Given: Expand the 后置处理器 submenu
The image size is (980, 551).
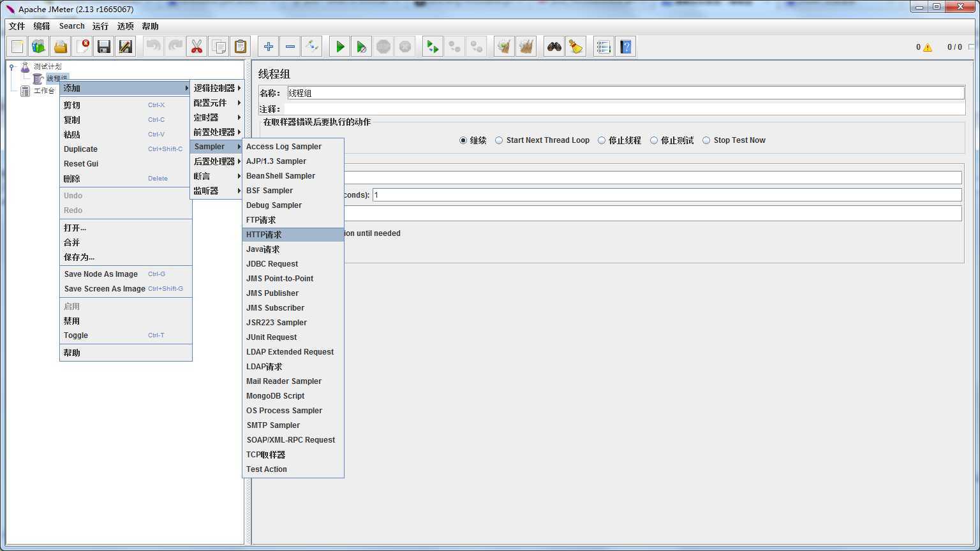Looking at the screenshot, I should (x=216, y=161).
